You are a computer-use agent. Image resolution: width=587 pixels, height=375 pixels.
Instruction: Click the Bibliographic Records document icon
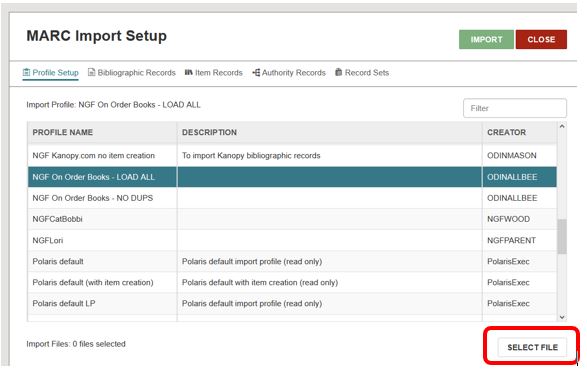tap(91, 72)
